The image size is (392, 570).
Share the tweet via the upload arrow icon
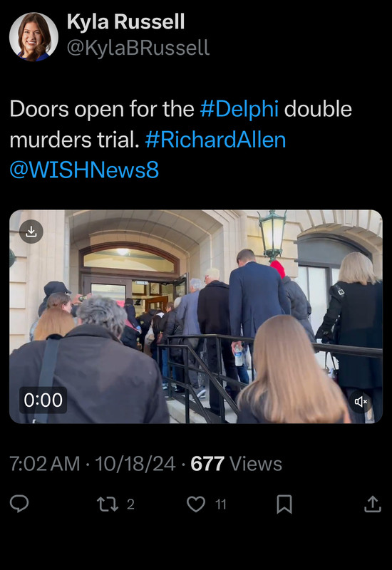[x=373, y=504]
